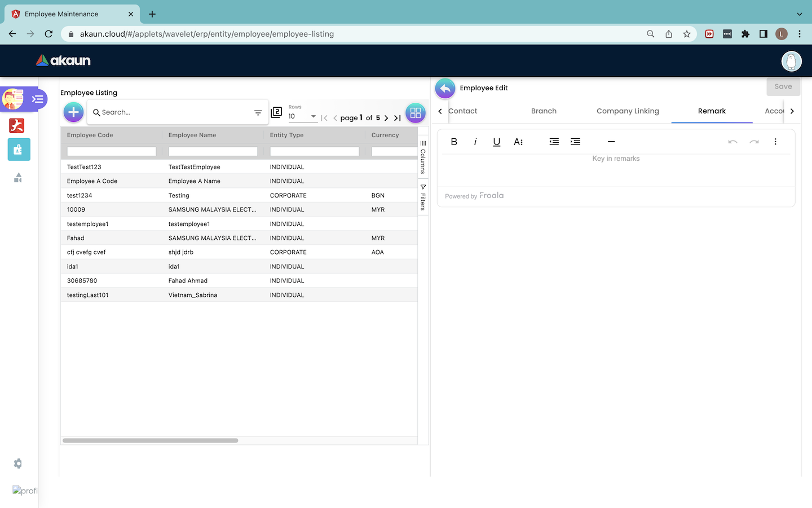The image size is (812, 508).
Task: Open more options in the editor toolbar
Action: coord(775,142)
